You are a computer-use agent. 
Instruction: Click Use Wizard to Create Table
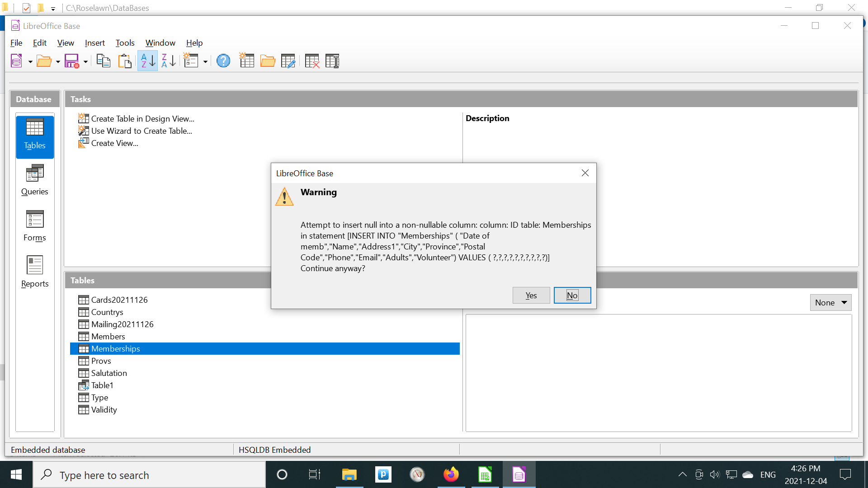pos(135,131)
